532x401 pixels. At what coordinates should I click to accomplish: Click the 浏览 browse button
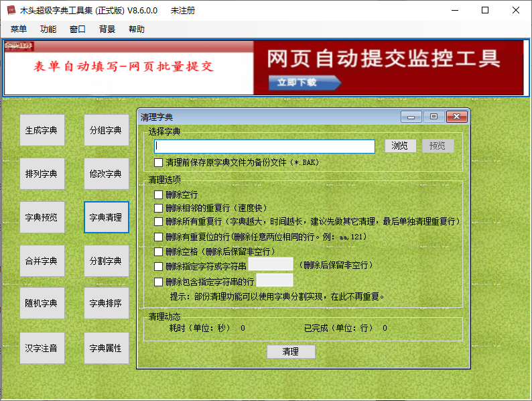tap(400, 146)
